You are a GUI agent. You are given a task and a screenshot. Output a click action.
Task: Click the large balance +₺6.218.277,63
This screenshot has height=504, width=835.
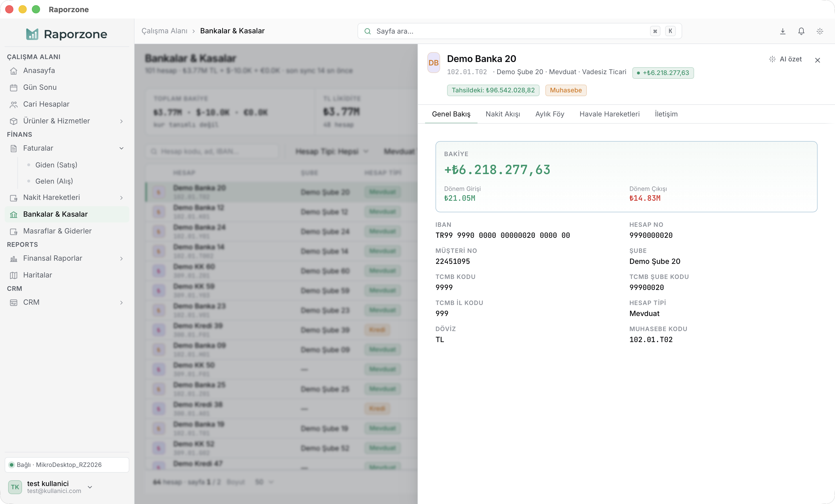pyautogui.click(x=497, y=169)
